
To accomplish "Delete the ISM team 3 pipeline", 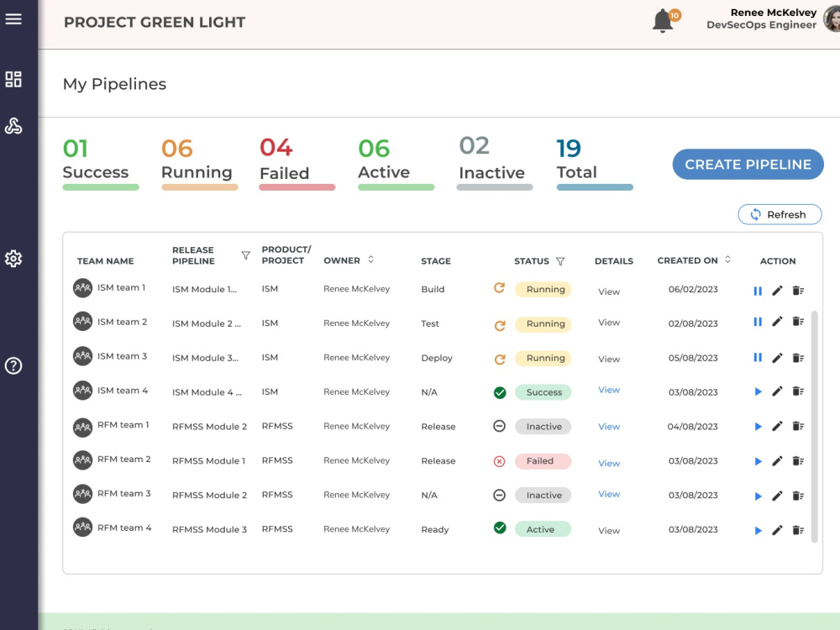I will tap(798, 357).
